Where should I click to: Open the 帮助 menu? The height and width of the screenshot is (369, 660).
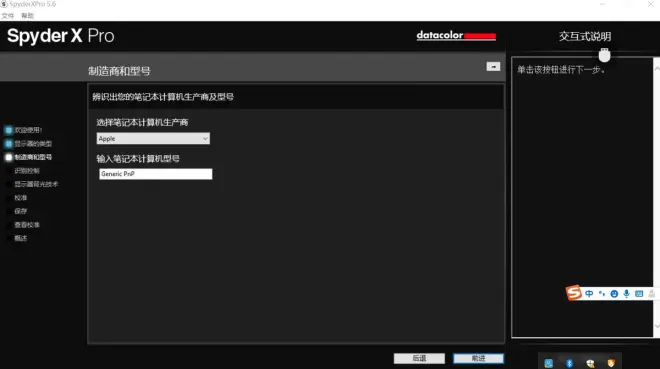pyautogui.click(x=27, y=16)
